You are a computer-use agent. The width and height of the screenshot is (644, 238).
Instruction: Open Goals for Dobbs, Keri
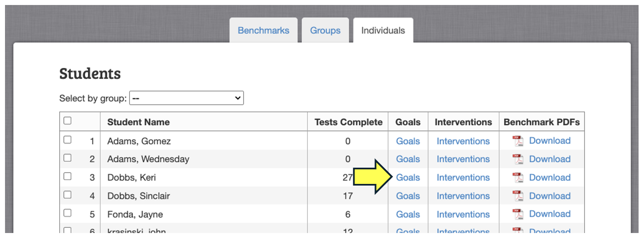(408, 178)
